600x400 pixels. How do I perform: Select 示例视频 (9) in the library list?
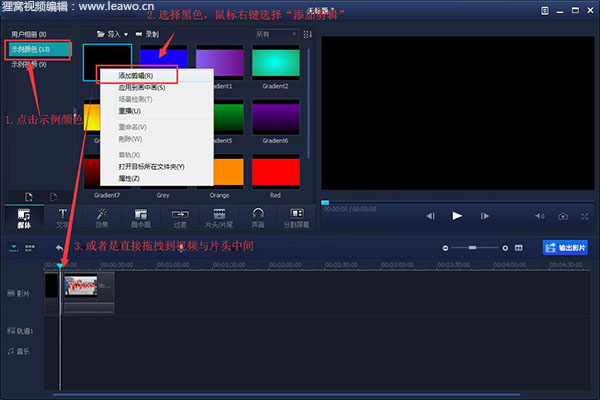(x=29, y=64)
